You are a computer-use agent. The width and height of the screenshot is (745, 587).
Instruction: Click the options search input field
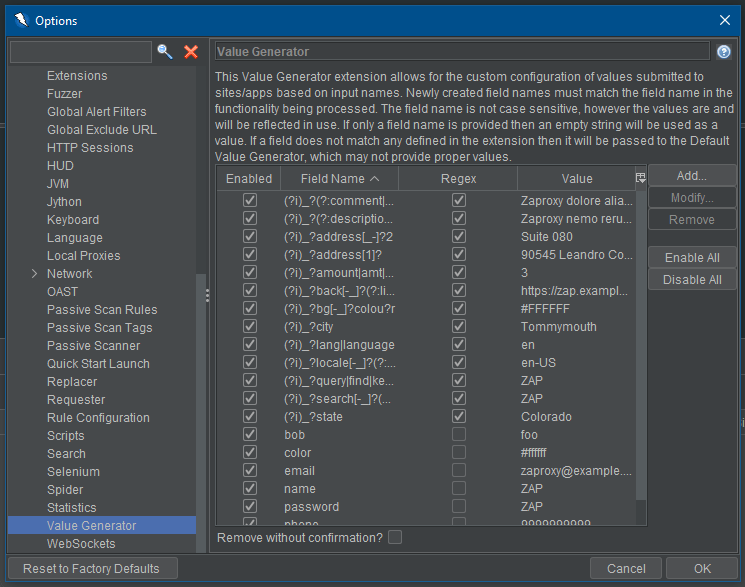tap(80, 52)
